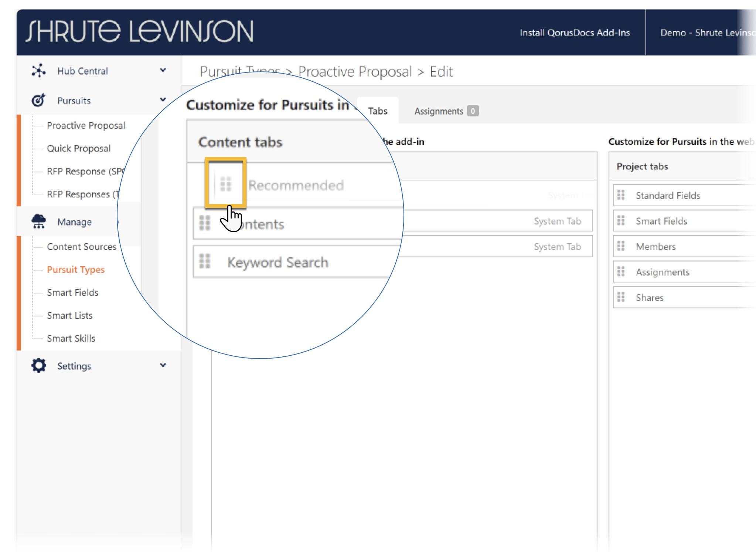Click drag handle next to Smart Fields tab
This screenshot has height=552, width=756.
point(621,220)
